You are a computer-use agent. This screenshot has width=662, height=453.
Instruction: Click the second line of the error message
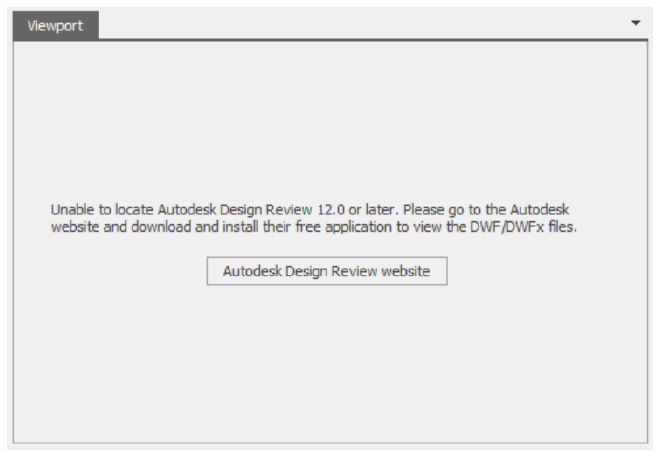pyautogui.click(x=316, y=227)
